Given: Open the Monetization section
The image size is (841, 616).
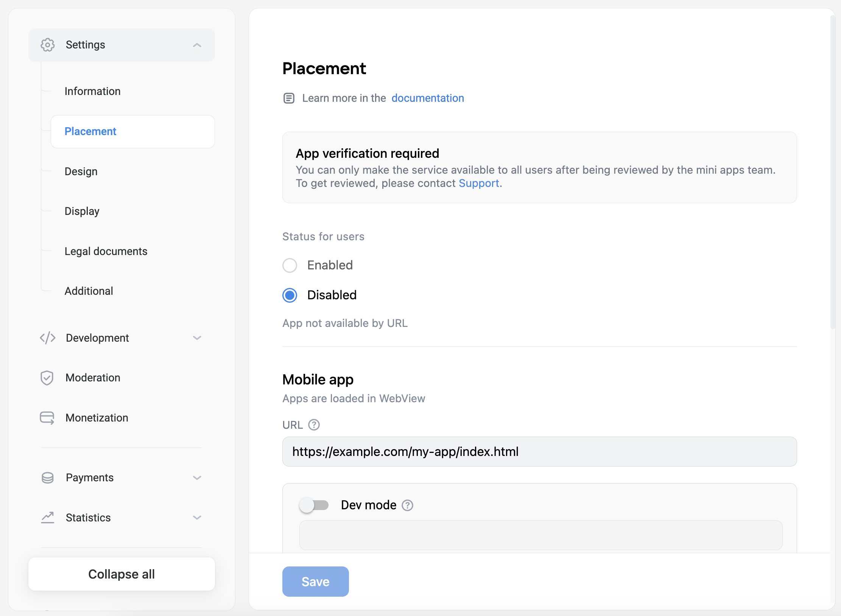Looking at the screenshot, I should tap(121, 418).
